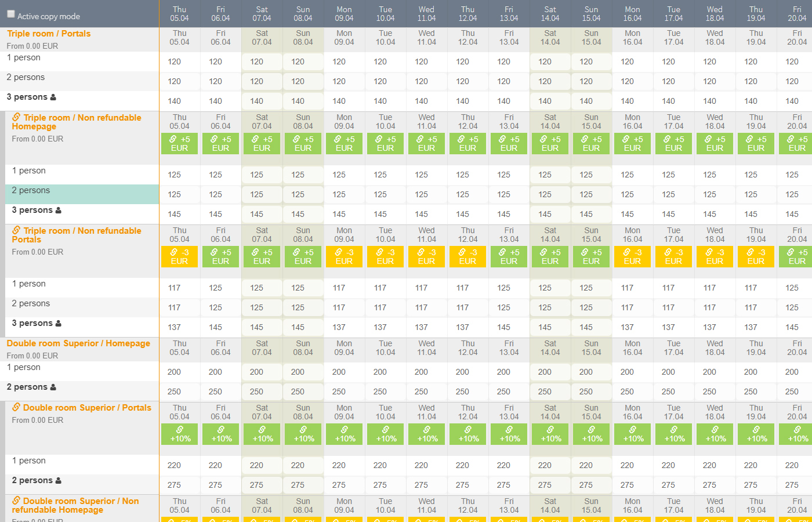Click link icon beside Triple room / Non refundable Homepage

coord(16,117)
